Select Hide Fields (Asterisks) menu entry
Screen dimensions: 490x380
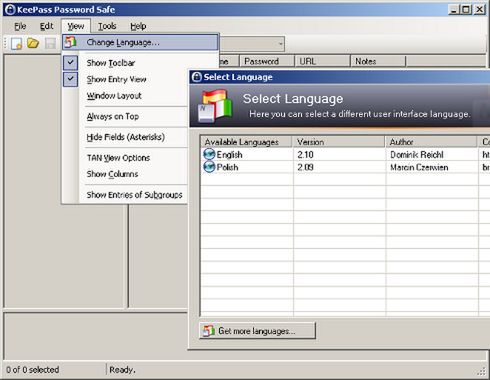click(x=126, y=137)
